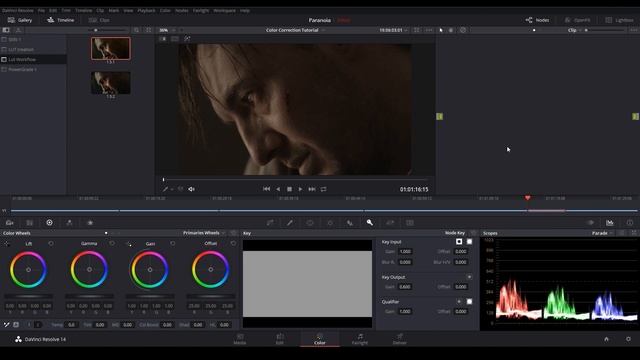
Task: Toggle the highlight wand icon above viewer
Action: coord(187,39)
